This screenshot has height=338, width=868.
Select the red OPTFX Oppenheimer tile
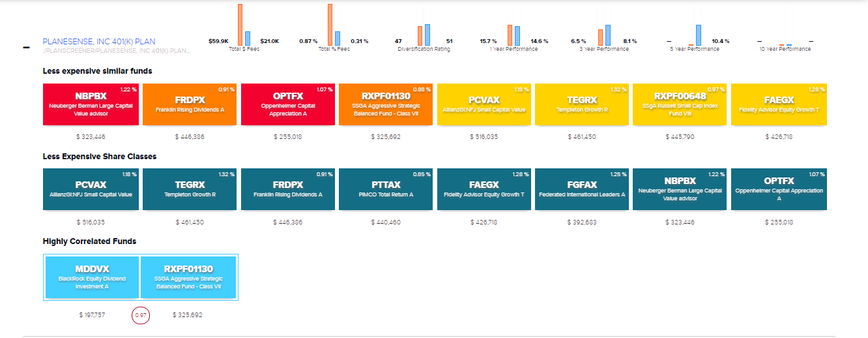(x=287, y=104)
